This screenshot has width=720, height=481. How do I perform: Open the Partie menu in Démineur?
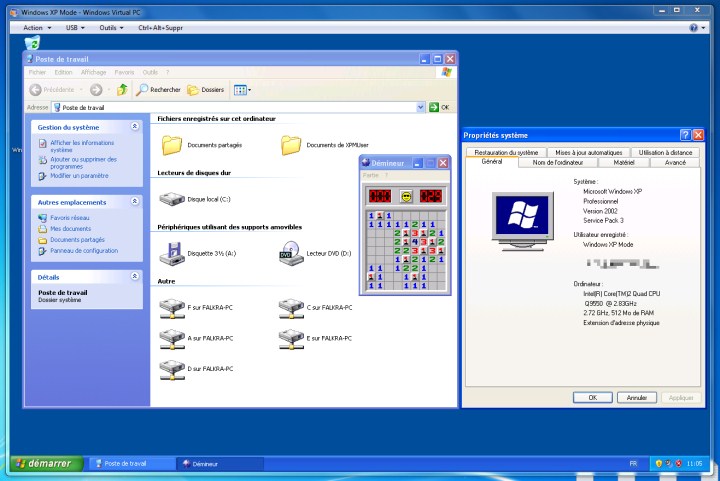point(371,175)
